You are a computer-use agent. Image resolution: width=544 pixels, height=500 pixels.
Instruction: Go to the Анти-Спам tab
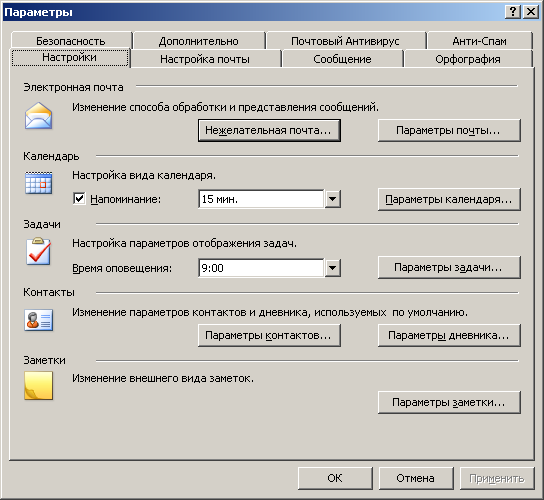click(x=479, y=41)
